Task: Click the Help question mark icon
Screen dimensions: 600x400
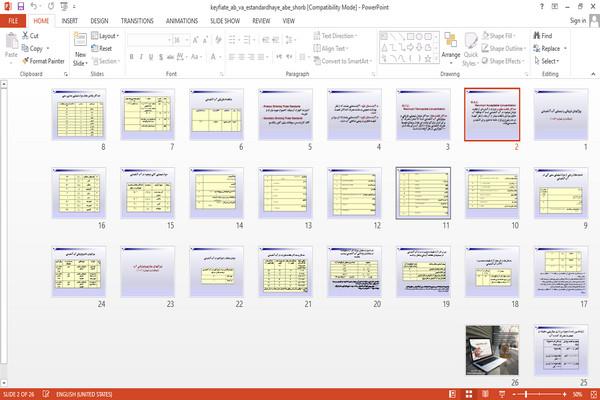Action: 541,7
